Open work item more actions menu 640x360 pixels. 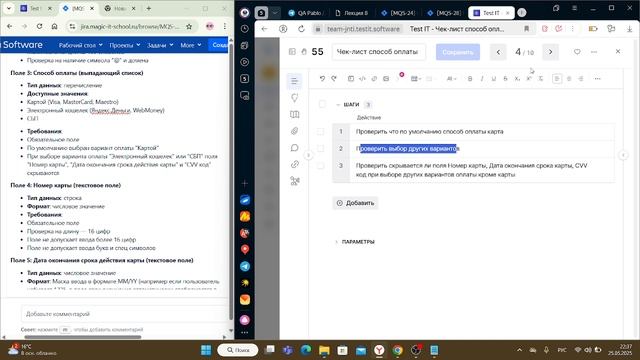coord(594,52)
